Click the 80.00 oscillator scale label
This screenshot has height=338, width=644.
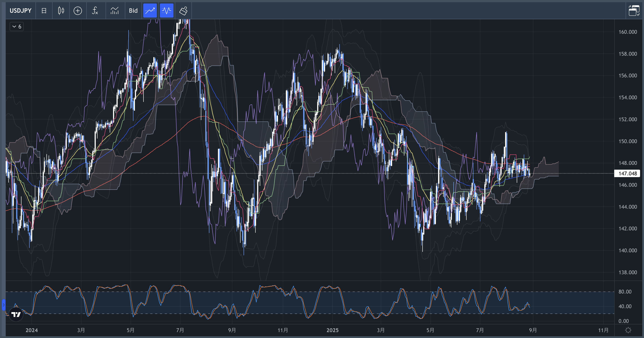625,292
